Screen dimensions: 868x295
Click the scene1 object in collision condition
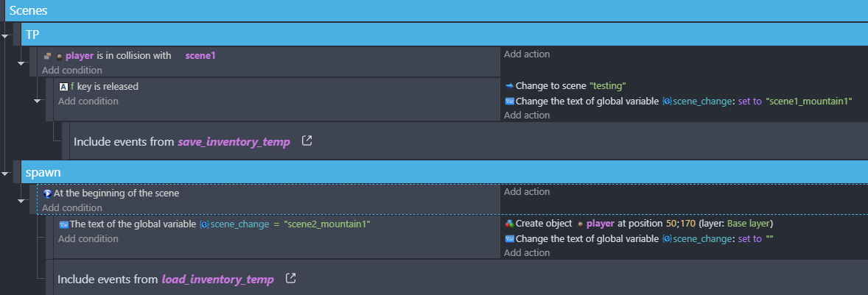point(200,55)
